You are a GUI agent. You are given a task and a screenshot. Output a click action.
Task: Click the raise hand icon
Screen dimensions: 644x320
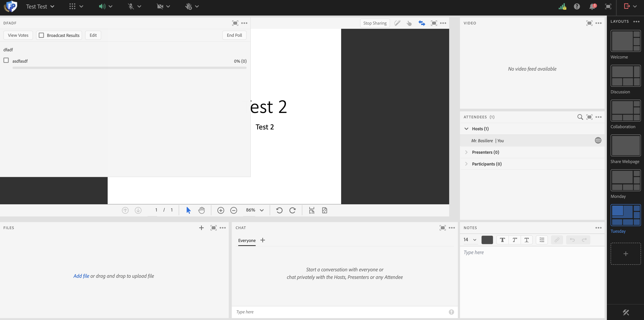coord(189,6)
